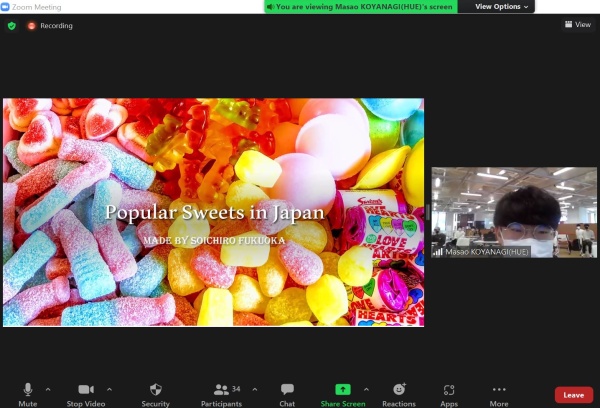Screen dimensions: 600x408
Task: Click "MADE BY SOICHIRO FUKUOKA" subtitle text
Action: [x=214, y=240]
